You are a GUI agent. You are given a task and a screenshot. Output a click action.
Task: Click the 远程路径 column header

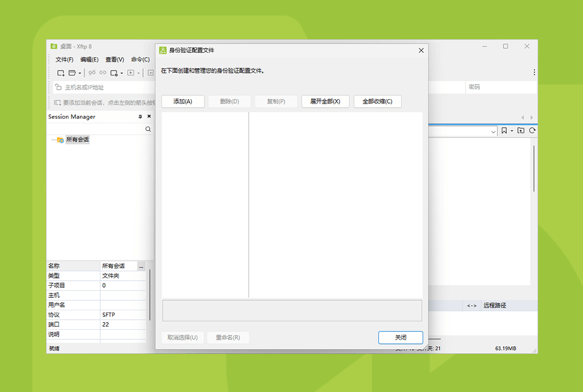pos(494,305)
